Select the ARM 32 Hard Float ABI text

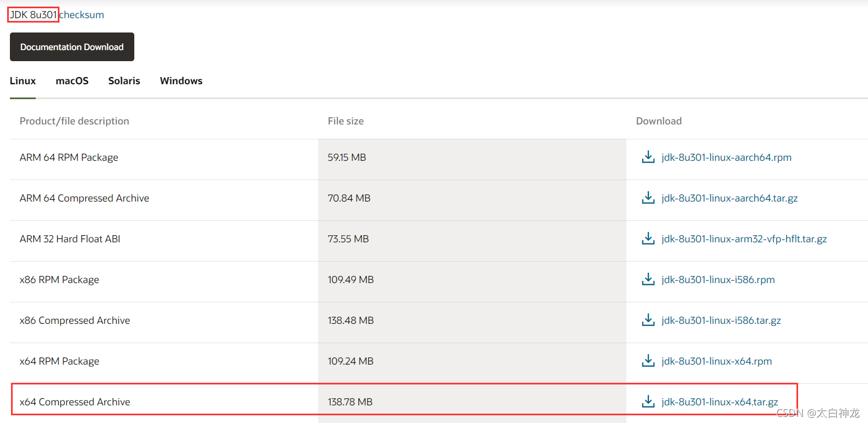click(70, 239)
